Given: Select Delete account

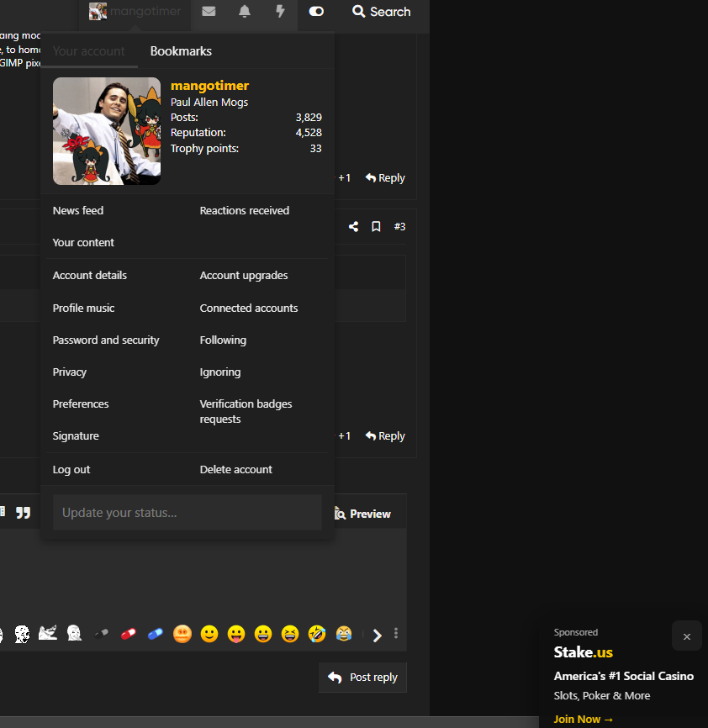Looking at the screenshot, I should (x=235, y=469).
